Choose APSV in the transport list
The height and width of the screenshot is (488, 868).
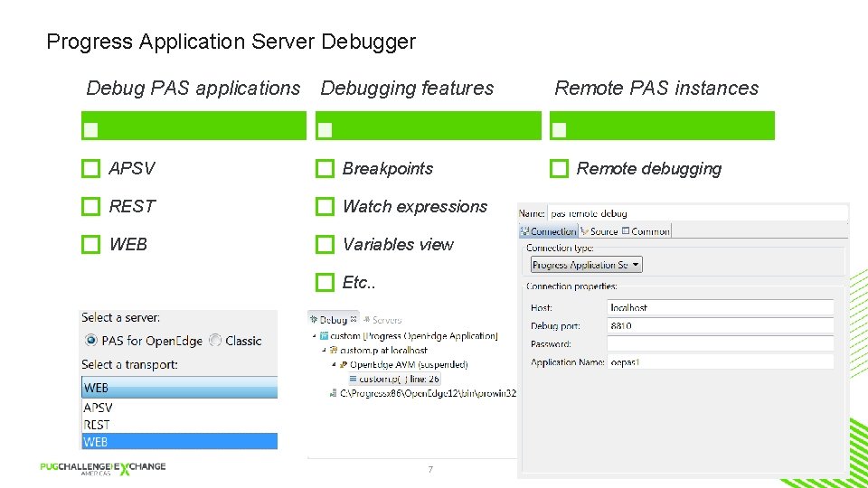[179, 408]
